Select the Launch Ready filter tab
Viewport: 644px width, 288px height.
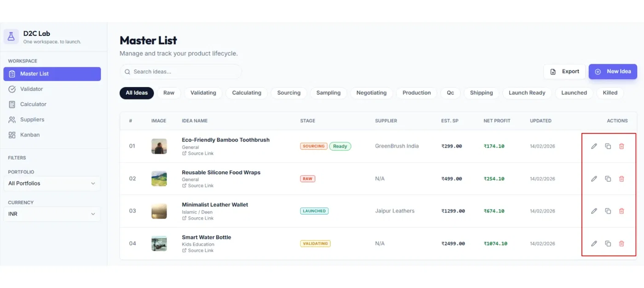coord(527,92)
